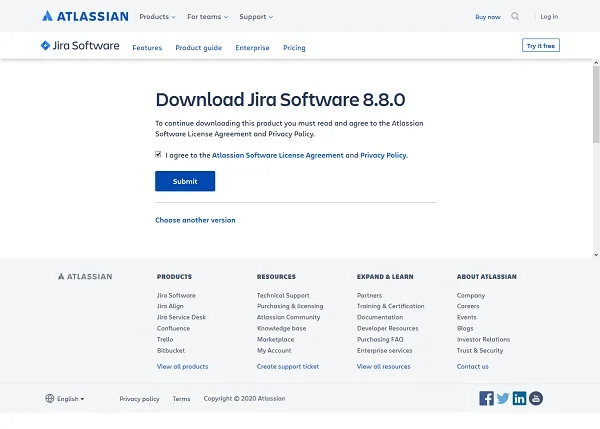Click the Atlassian logo in the header
This screenshot has height=429, width=600.
tap(85, 16)
